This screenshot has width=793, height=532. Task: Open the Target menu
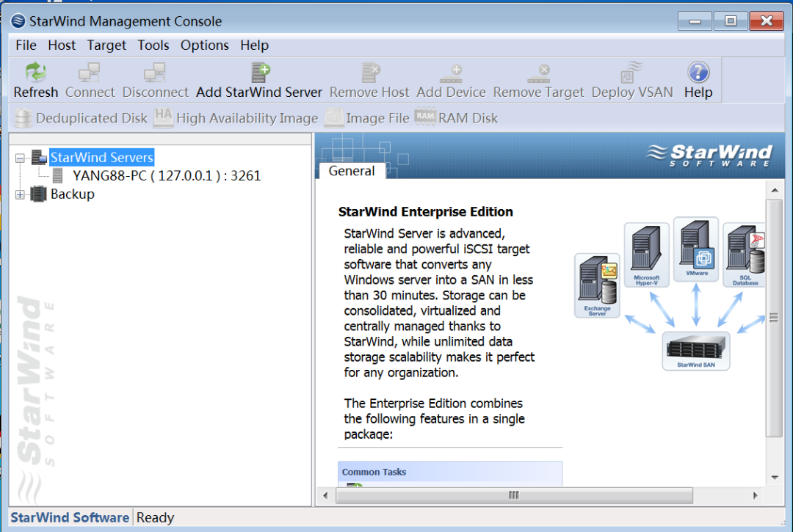[x=106, y=45]
